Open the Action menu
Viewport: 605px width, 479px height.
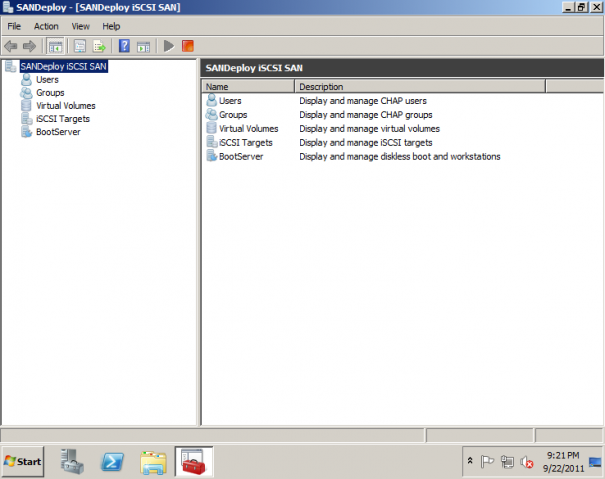click(46, 26)
